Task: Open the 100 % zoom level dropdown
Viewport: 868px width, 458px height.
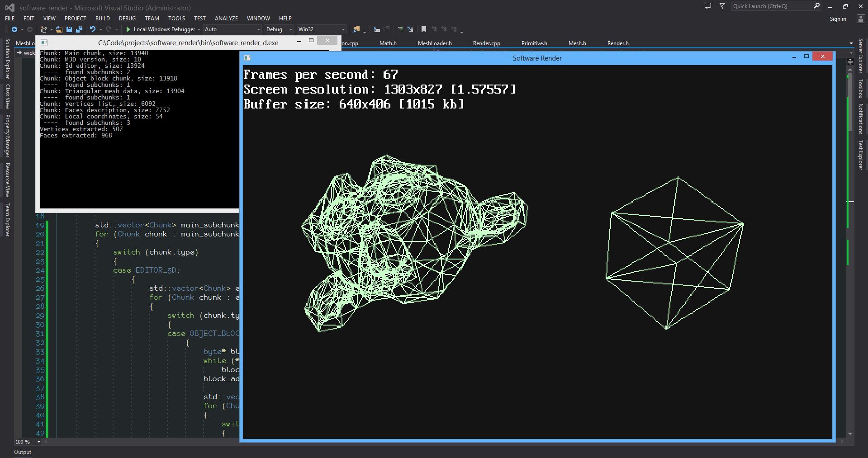Action: point(39,442)
